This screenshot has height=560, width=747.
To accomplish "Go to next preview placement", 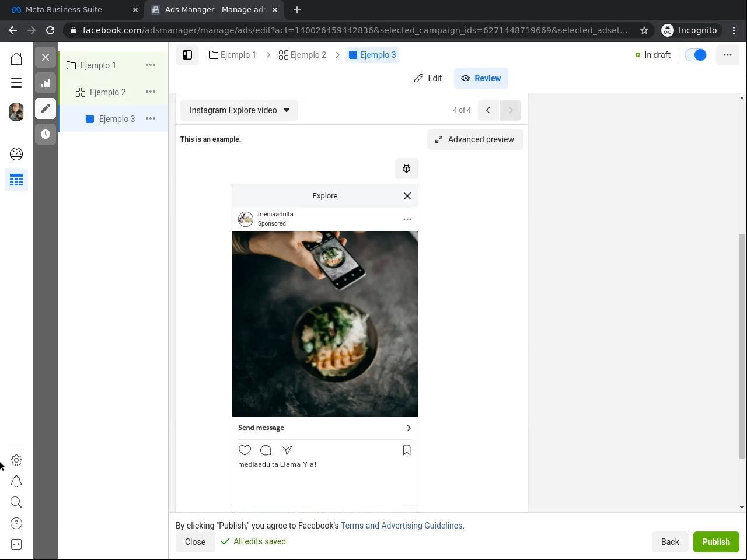I will [x=511, y=110].
